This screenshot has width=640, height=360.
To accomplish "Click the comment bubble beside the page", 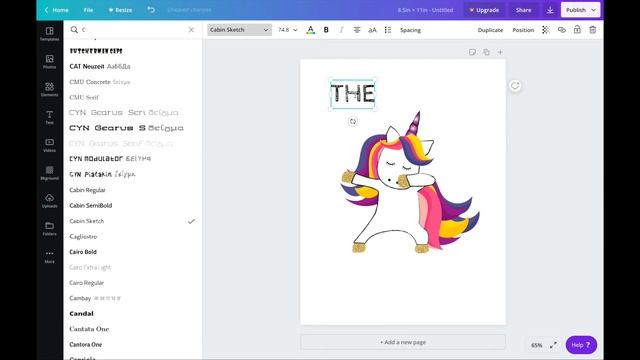I will click(x=515, y=86).
